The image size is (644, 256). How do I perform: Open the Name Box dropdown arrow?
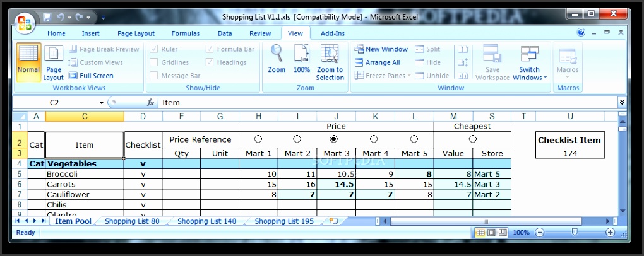[102, 103]
